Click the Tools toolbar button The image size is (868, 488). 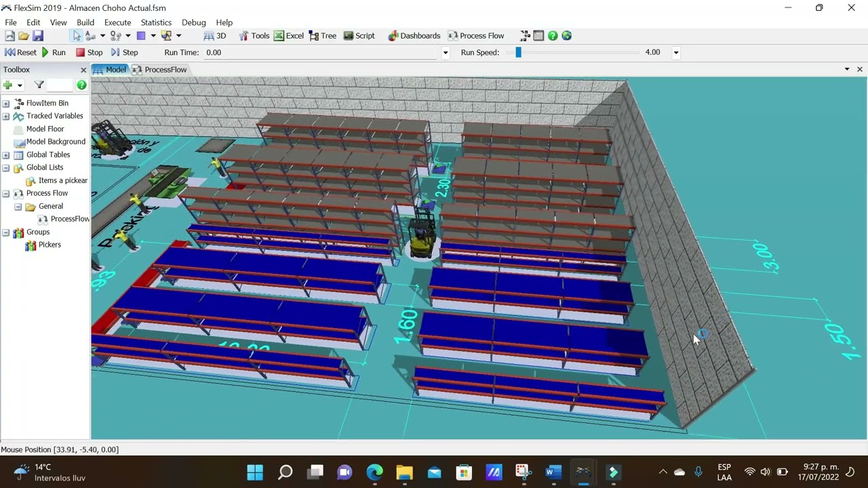(x=254, y=36)
